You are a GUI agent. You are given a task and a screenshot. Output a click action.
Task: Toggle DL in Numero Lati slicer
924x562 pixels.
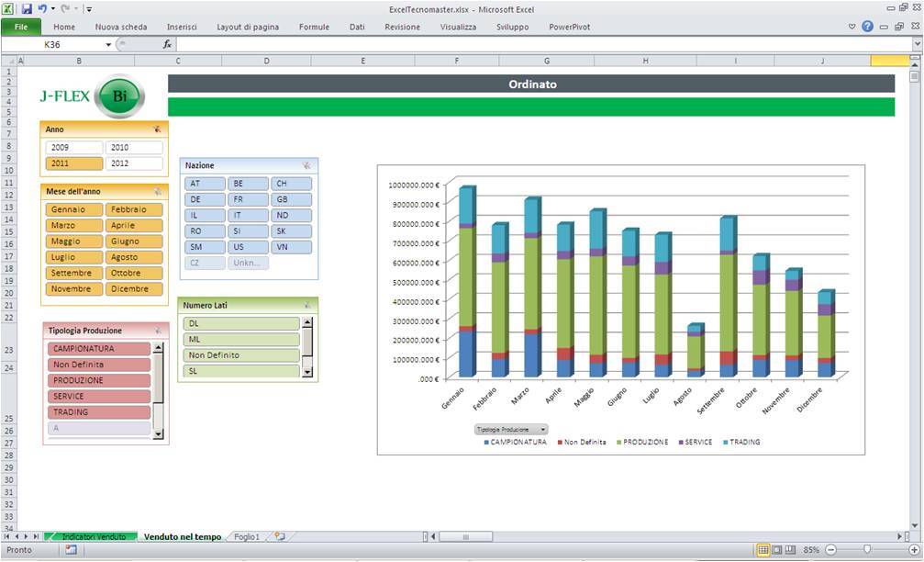[241, 323]
